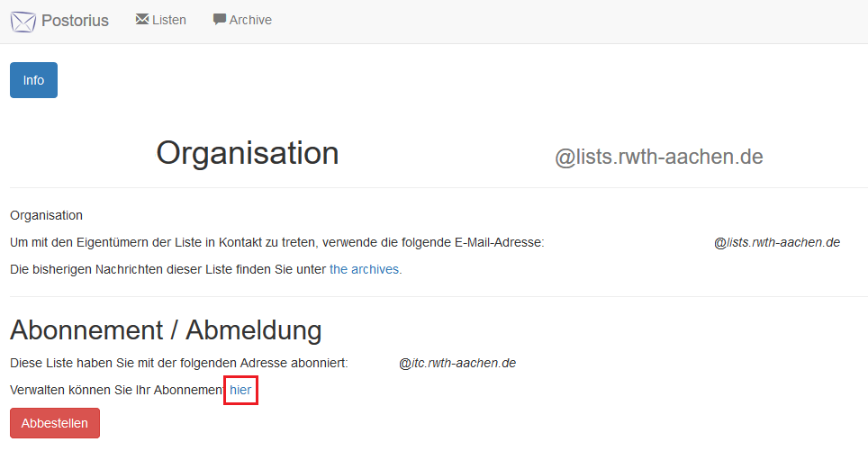Click the small Organisation description text
Screen dimensions: 868x469
click(46, 215)
